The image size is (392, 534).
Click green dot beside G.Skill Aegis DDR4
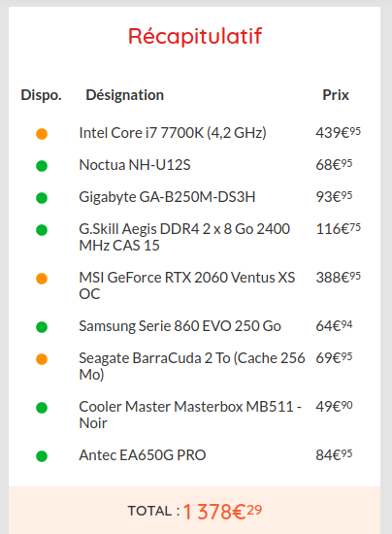click(42, 230)
